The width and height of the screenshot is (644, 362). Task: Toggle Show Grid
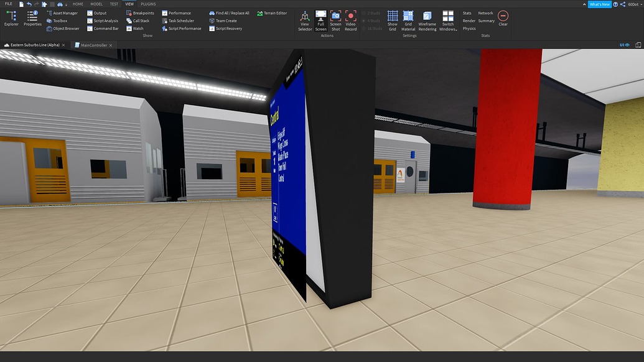[x=392, y=19]
